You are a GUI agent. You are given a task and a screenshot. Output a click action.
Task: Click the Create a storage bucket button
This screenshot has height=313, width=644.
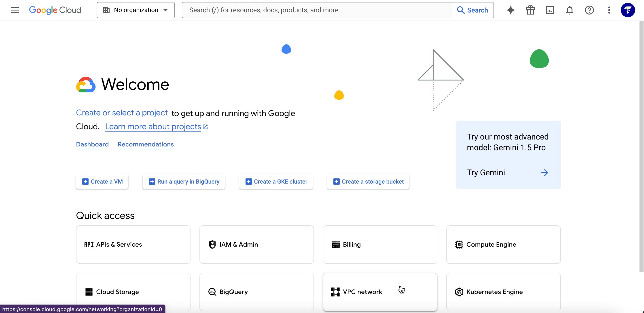click(x=368, y=182)
